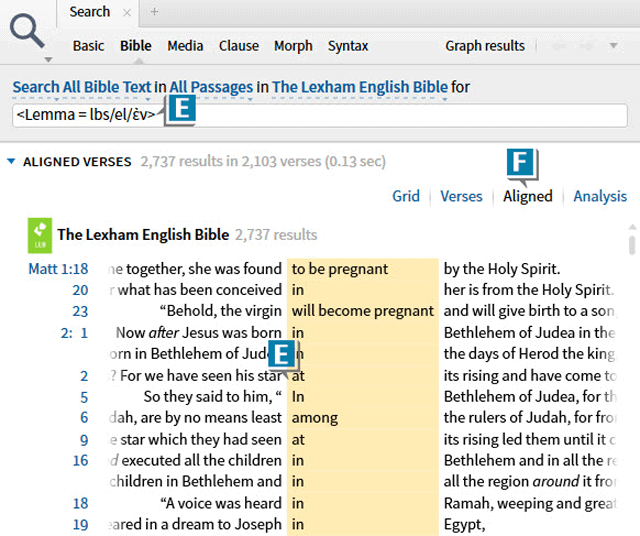Select the Morph search type
The image size is (640, 536).
[293, 46]
